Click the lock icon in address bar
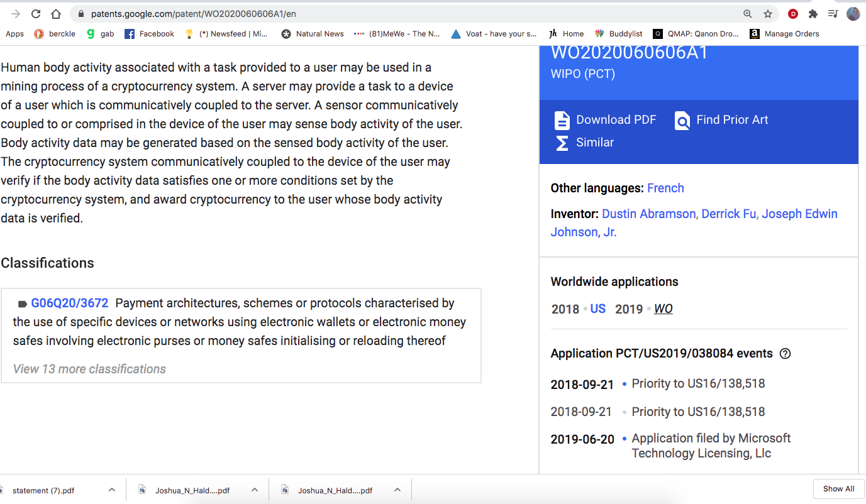 point(80,14)
